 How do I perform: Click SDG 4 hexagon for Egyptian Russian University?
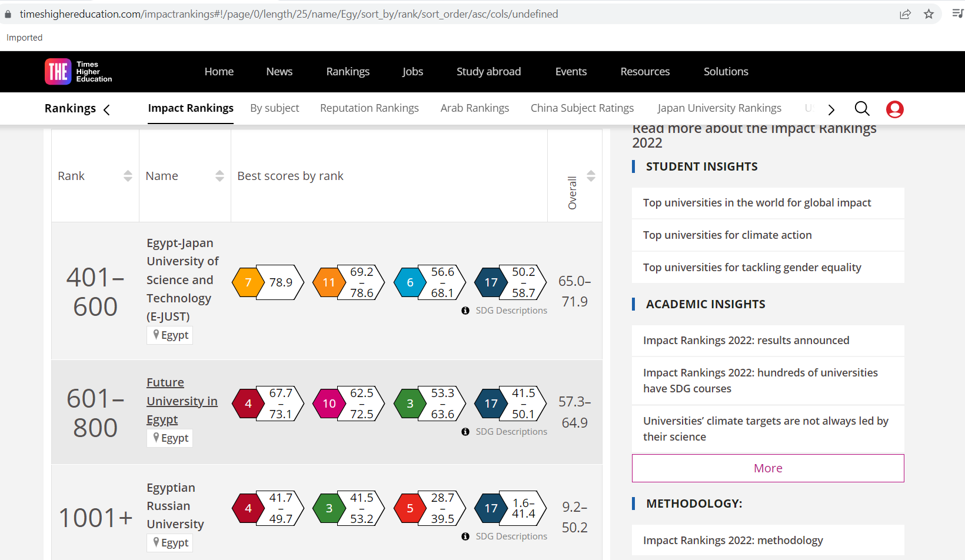click(x=248, y=508)
